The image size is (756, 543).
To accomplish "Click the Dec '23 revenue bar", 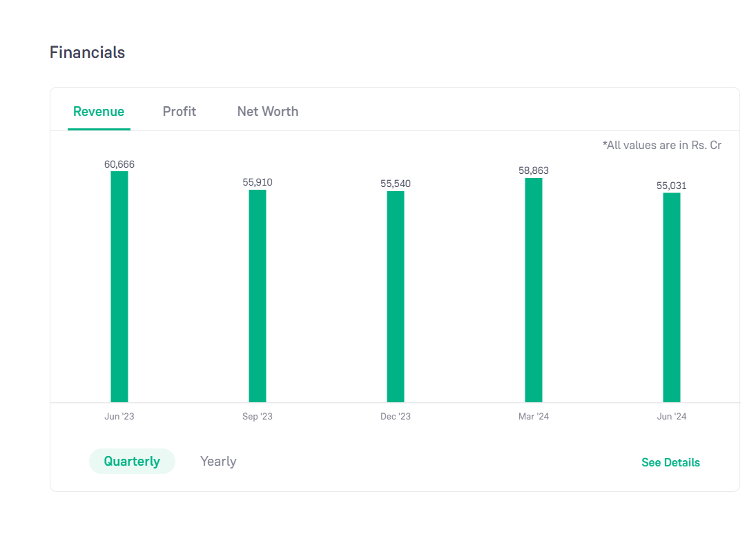I will tap(396, 297).
